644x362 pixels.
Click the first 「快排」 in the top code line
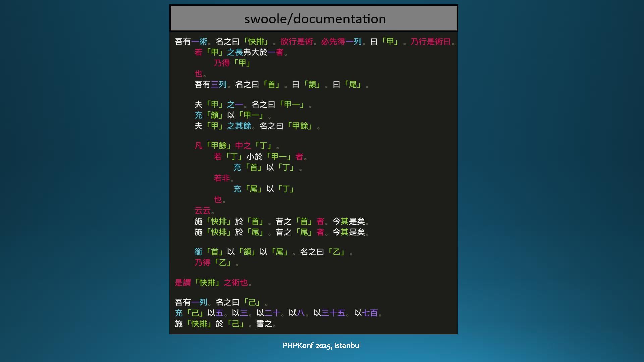pyautogui.click(x=256, y=41)
